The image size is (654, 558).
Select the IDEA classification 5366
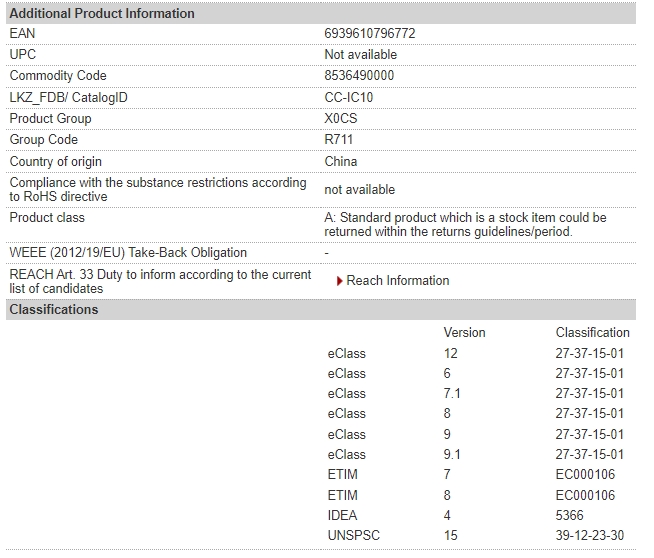569,515
